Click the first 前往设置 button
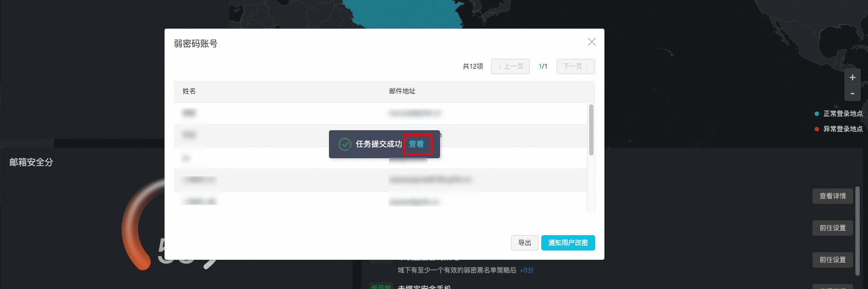 [x=832, y=228]
